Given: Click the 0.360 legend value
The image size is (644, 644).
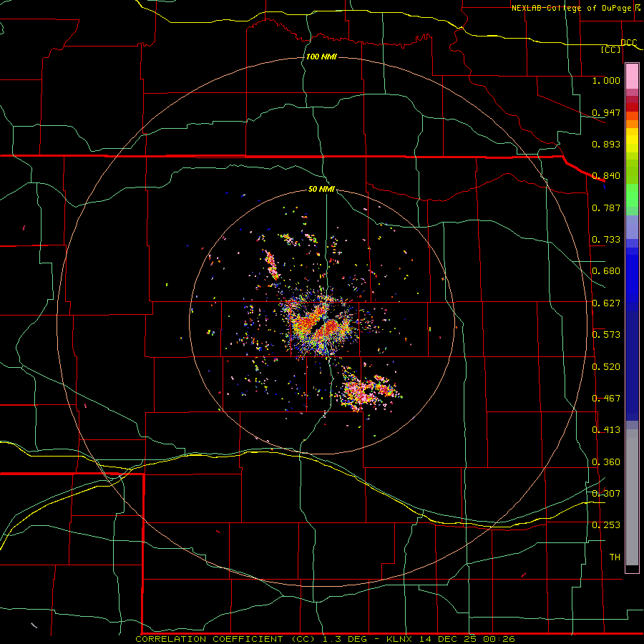Looking at the screenshot, I should pos(606,462).
